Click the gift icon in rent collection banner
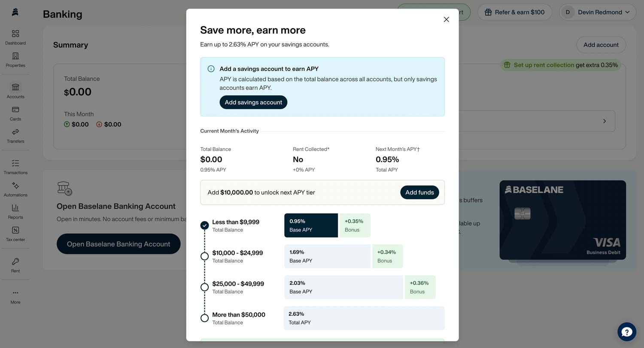Screen dimensions: 644x348 (507, 65)
